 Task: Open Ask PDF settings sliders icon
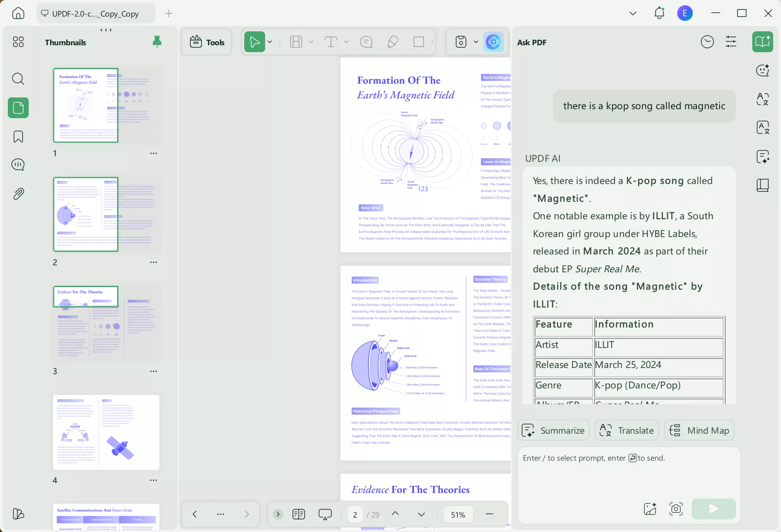point(731,42)
